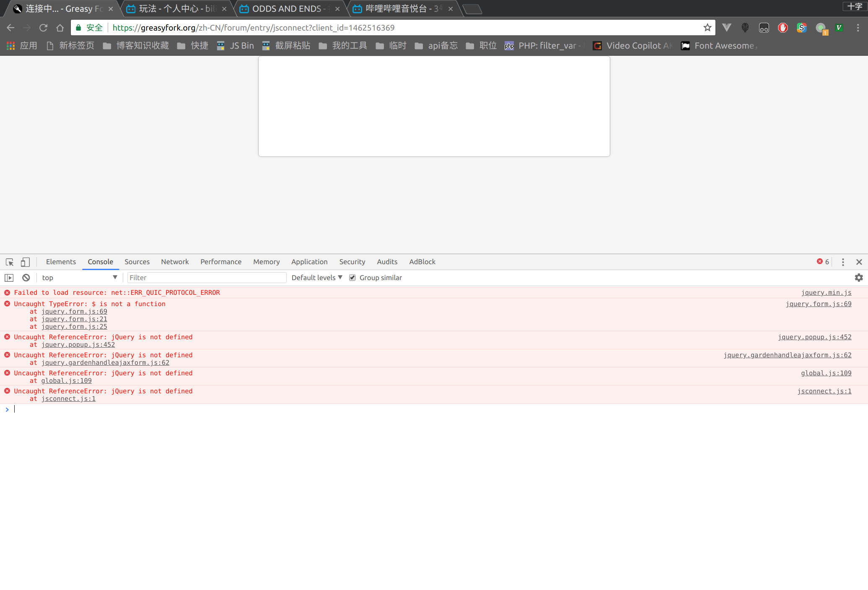Open the jquery.form.js:69 source link
Screen dimensions: 868x590
[818, 304]
